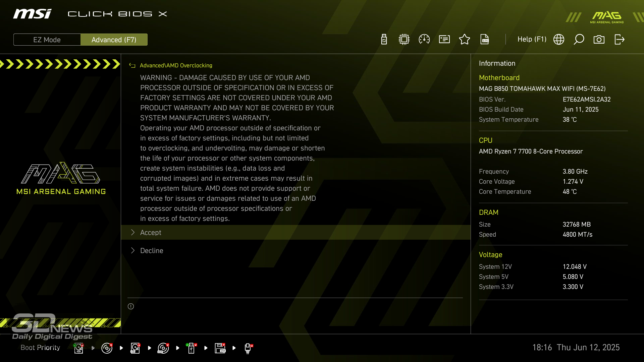Open Help (F1)
644x362 pixels.
[532, 39]
